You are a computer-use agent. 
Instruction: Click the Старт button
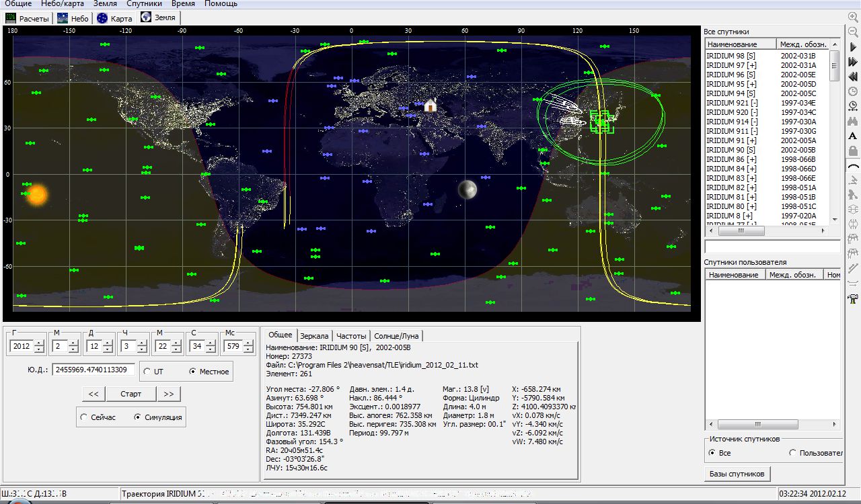(x=131, y=394)
